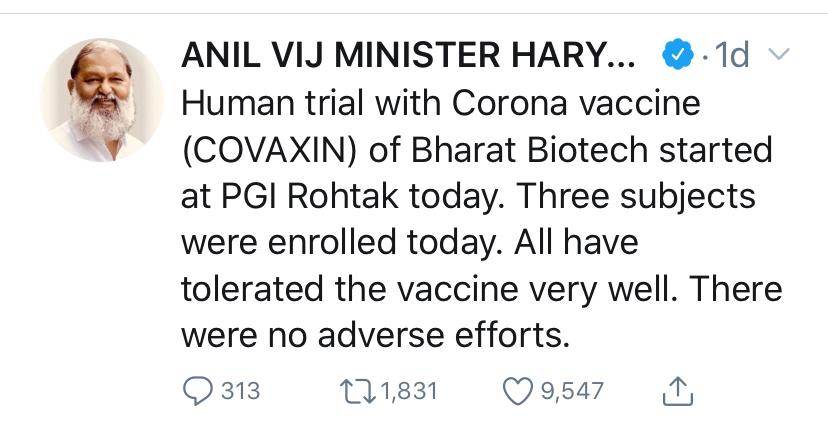Like the tweet with the heart icon

pyautogui.click(x=517, y=391)
